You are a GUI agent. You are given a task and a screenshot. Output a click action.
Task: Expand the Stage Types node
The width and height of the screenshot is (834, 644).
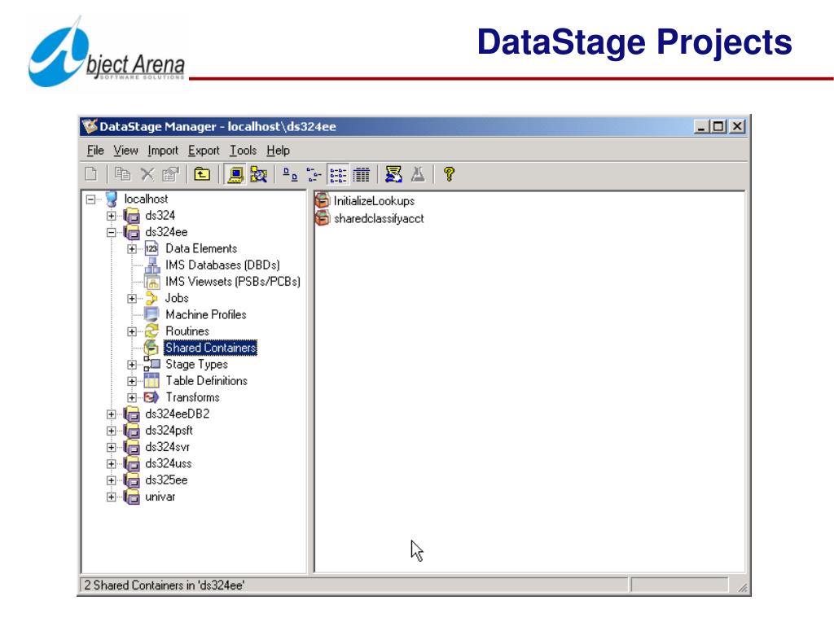(x=132, y=365)
